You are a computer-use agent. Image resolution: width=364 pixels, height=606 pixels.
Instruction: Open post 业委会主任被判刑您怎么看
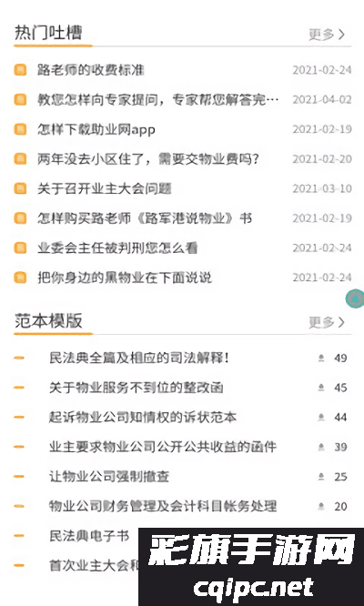coord(118,247)
